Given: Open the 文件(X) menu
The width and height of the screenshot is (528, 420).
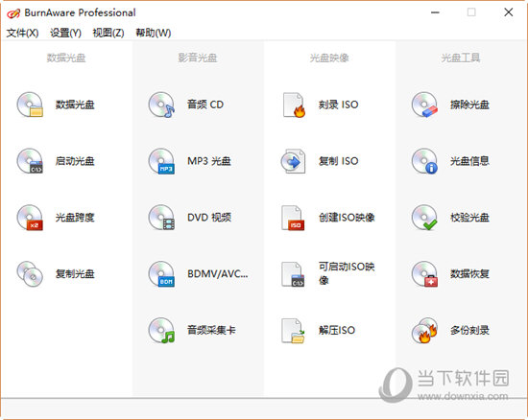Looking at the screenshot, I should pos(22,33).
